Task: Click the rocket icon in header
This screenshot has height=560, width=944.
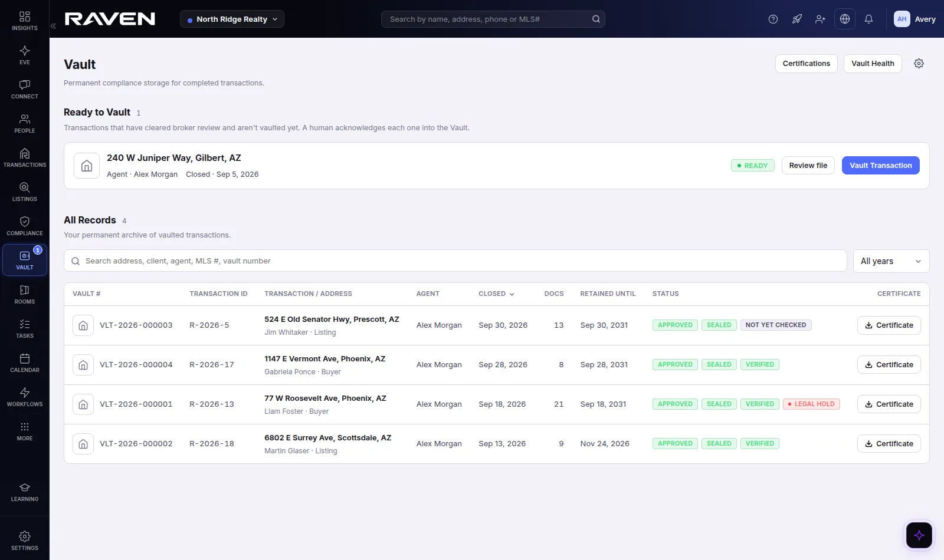Action: pyautogui.click(x=797, y=19)
